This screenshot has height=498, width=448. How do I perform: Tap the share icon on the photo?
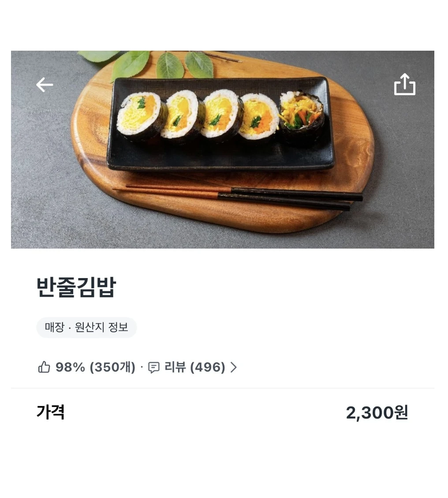[404, 84]
